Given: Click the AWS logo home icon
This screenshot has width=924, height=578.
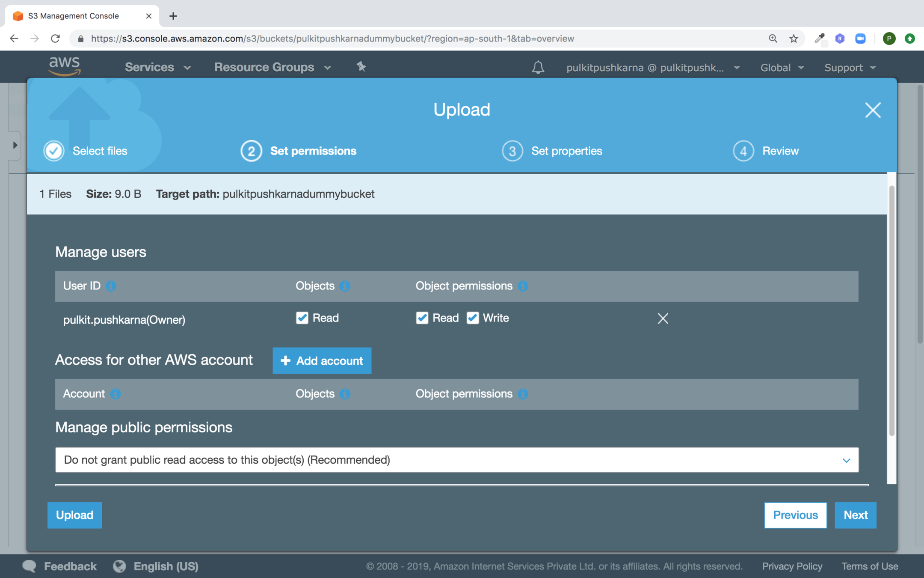Looking at the screenshot, I should pos(65,66).
